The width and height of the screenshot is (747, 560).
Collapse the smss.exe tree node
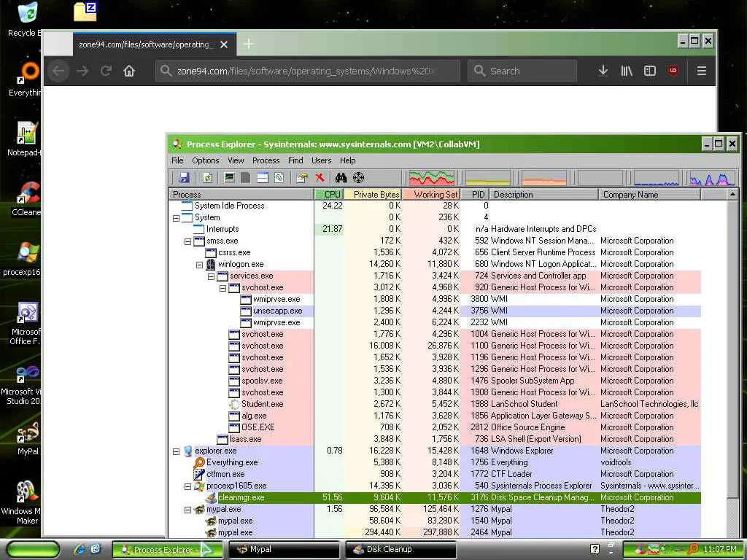coord(187,241)
